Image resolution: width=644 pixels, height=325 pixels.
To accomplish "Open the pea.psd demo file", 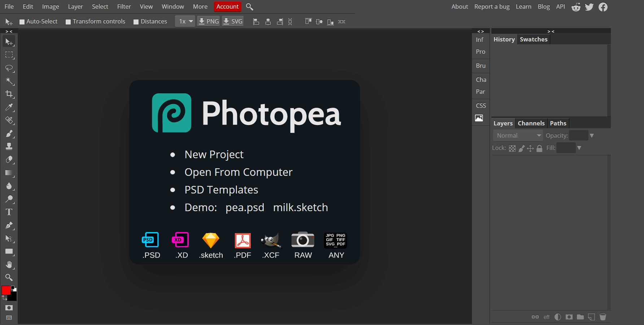I will (245, 208).
